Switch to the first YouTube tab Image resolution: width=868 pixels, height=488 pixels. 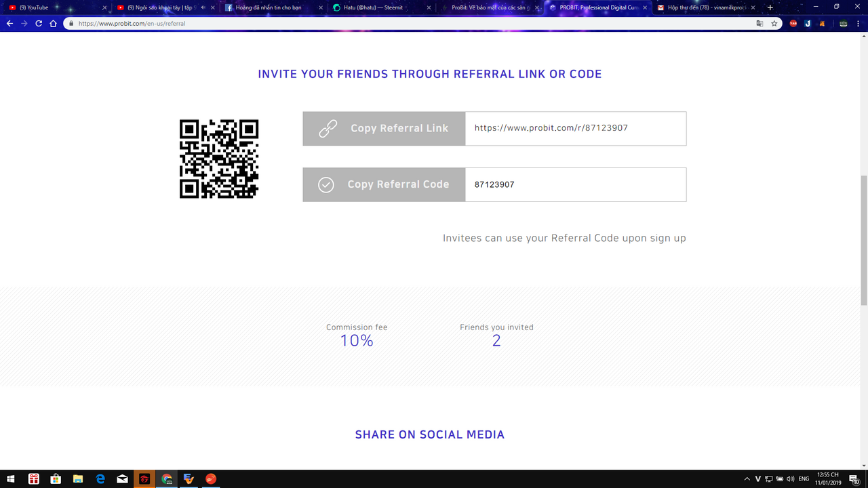58,7
